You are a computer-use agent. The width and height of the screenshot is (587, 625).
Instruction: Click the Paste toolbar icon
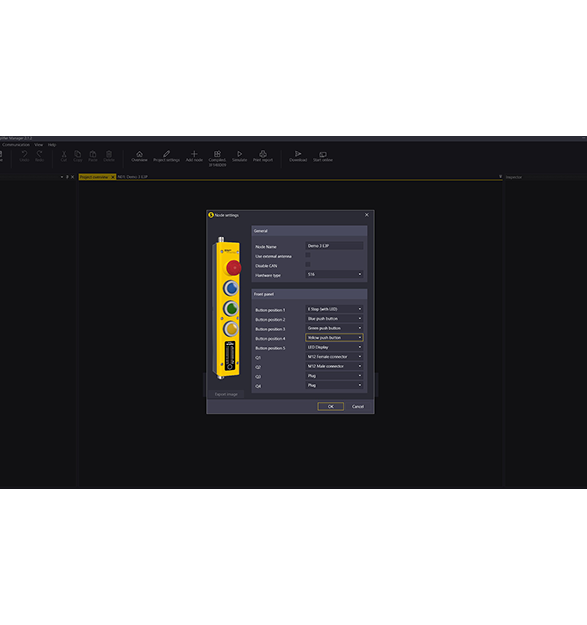click(x=93, y=154)
